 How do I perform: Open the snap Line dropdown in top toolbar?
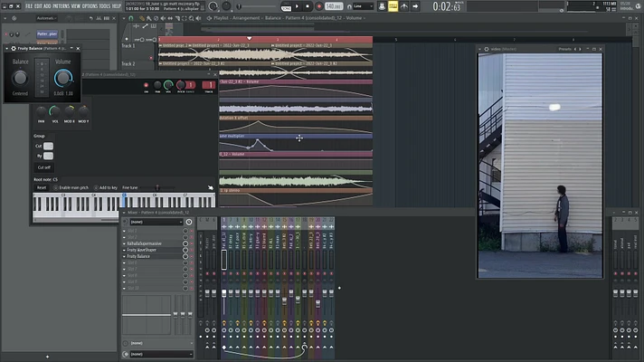pyautogui.click(x=363, y=6)
